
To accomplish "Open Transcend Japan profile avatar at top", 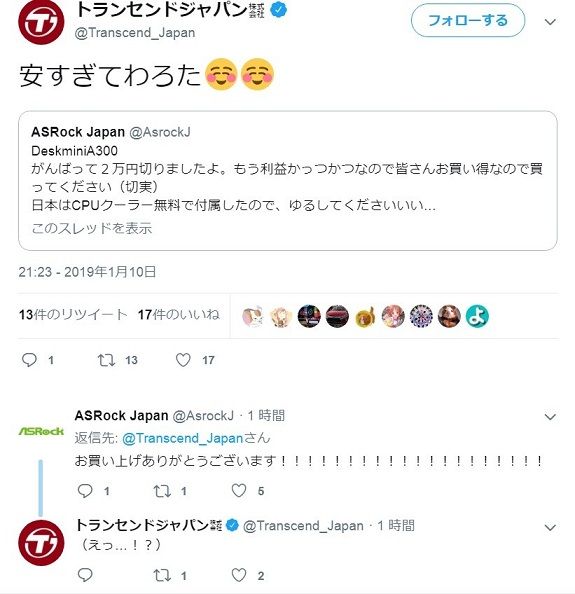I will [41, 22].
